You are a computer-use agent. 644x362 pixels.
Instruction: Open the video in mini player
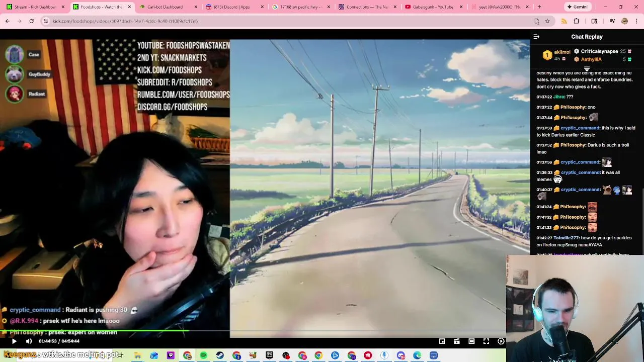[442, 341]
